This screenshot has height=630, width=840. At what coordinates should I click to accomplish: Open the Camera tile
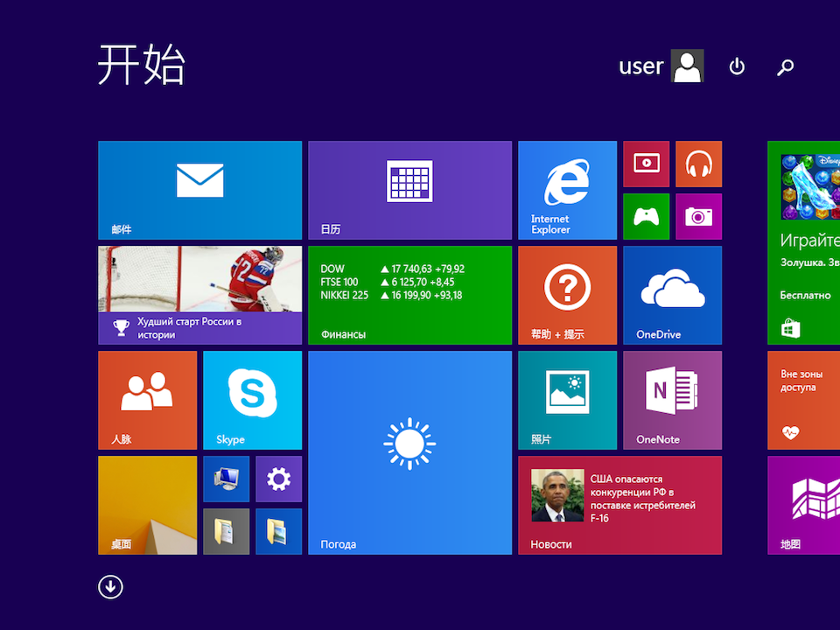tap(698, 216)
